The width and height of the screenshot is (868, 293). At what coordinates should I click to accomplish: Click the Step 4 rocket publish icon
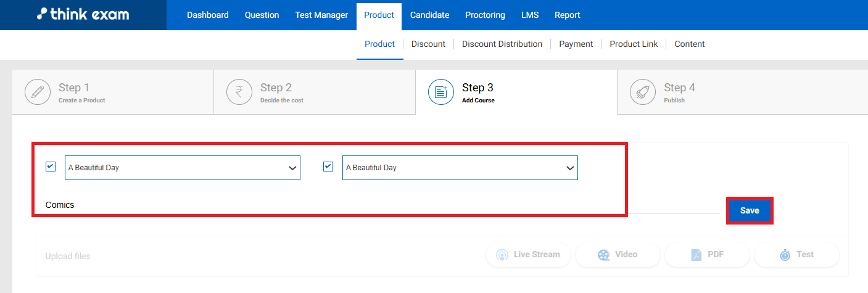click(x=643, y=92)
